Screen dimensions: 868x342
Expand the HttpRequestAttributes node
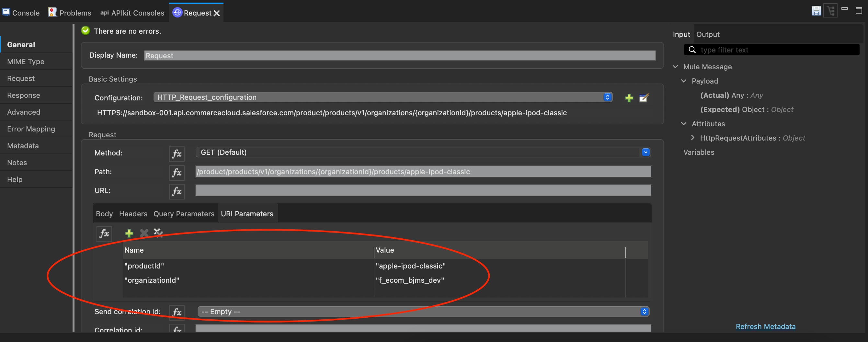[692, 137]
